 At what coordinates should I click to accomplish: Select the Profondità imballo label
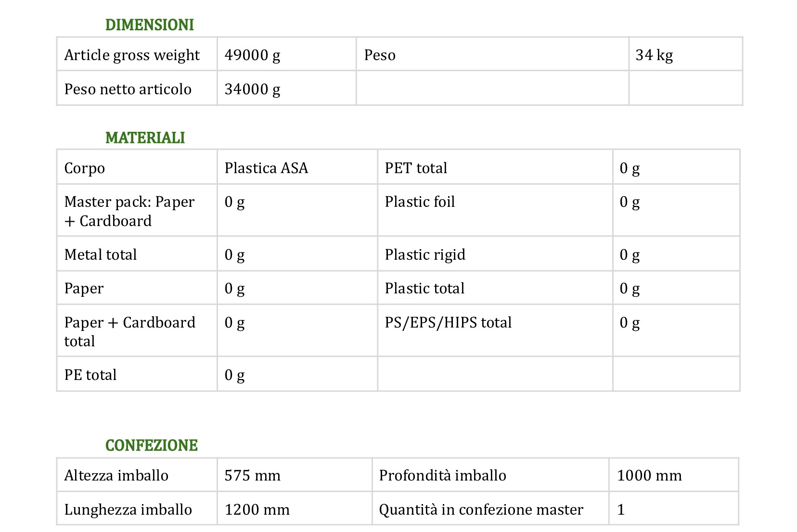[x=443, y=475]
